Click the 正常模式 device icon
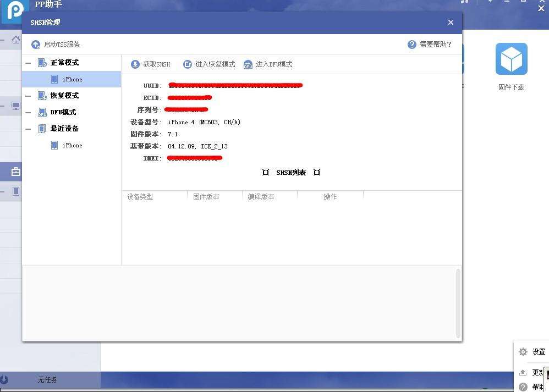The image size is (549, 392). click(42, 63)
